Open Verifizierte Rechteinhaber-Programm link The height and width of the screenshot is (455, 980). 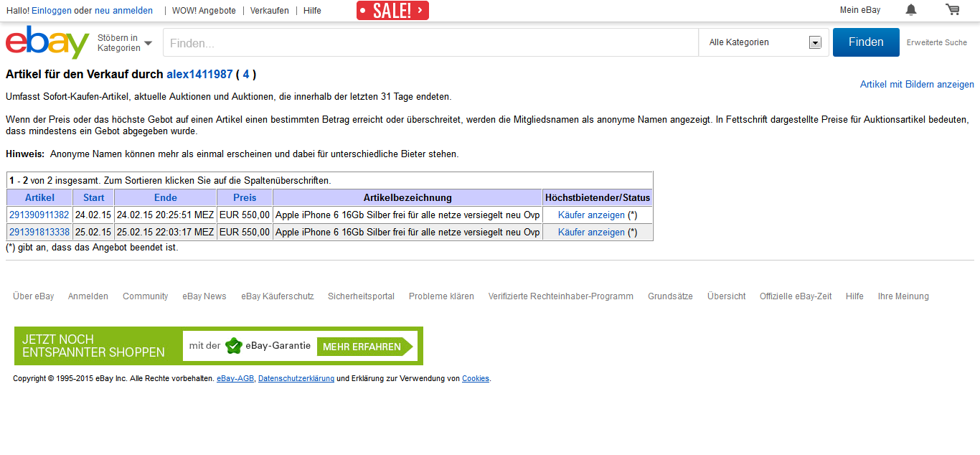(x=561, y=296)
